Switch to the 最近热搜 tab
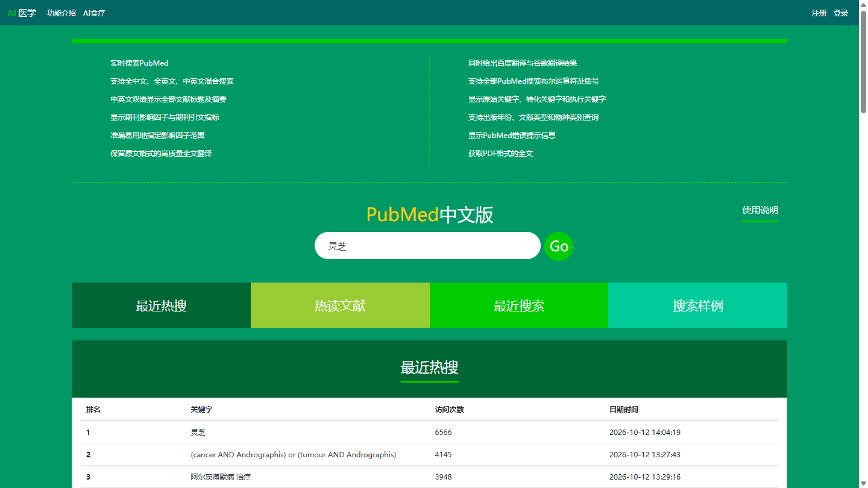Viewport: 868px width, 488px height. [161, 305]
